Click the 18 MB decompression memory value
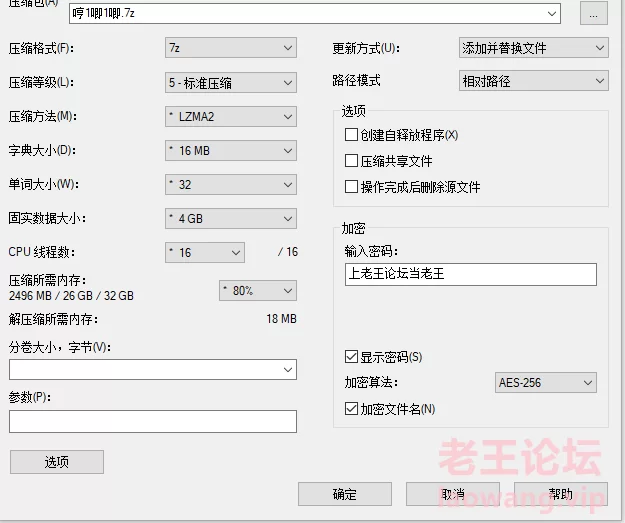 [x=281, y=319]
